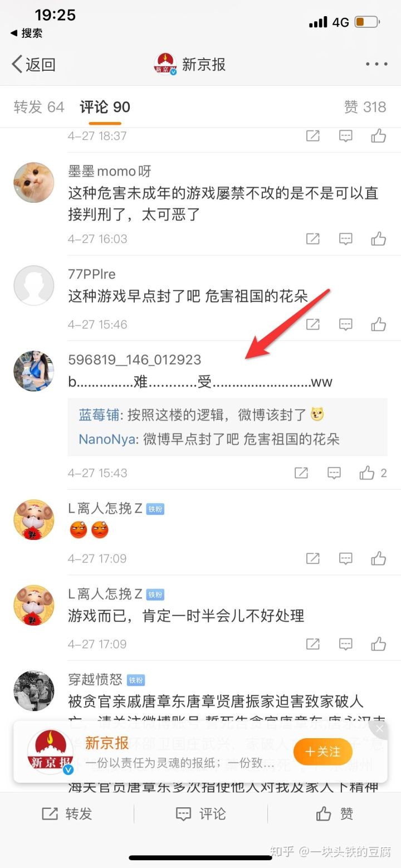The height and width of the screenshot is (868, 401).
Task: Reply to the 墨墨momo呀 comment
Action: coord(346,239)
